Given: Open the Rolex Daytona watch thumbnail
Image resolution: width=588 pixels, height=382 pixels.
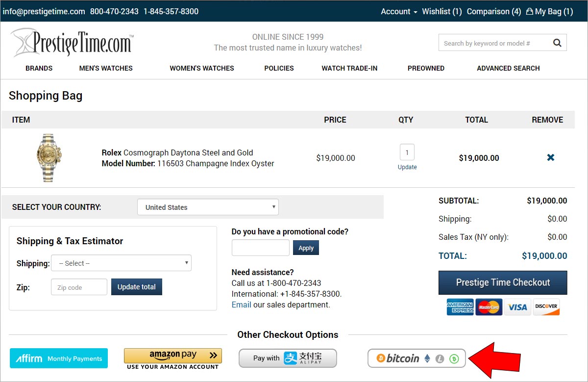Looking at the screenshot, I should (x=49, y=158).
